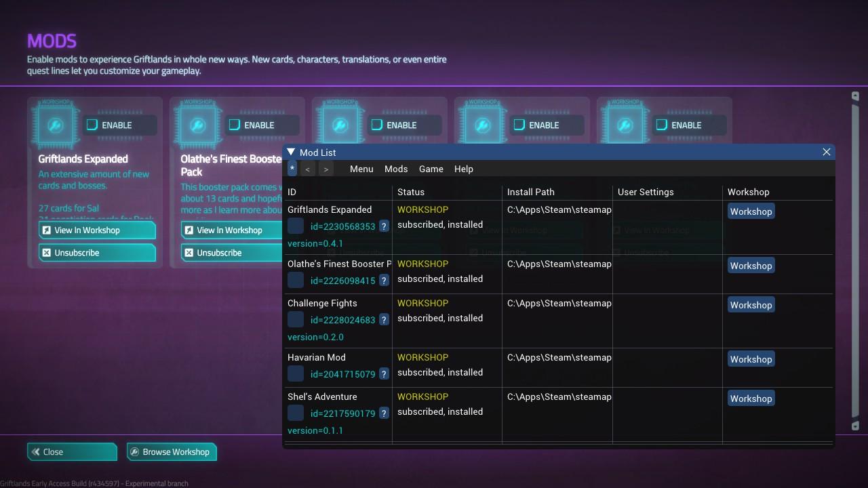
Task: Click the help icon beside id=2230568353
Action: click(384, 226)
